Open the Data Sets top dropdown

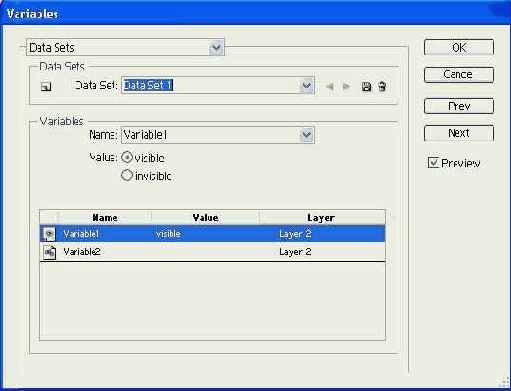[125, 47]
